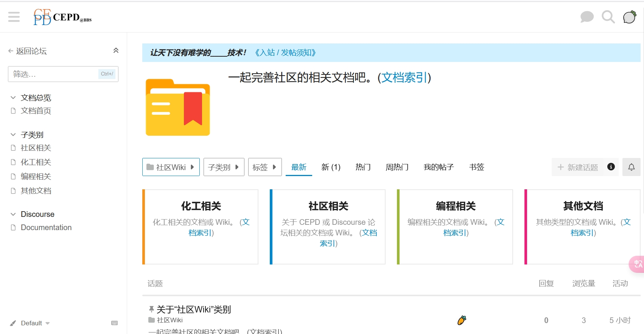Open the 社区Wiki category dropdown
This screenshot has width=644, height=334.
pos(171,167)
